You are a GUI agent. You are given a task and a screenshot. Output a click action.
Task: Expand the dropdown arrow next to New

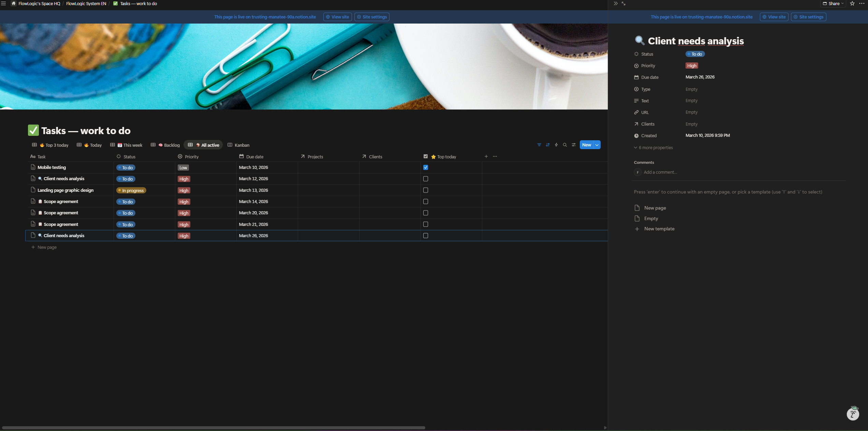point(597,145)
